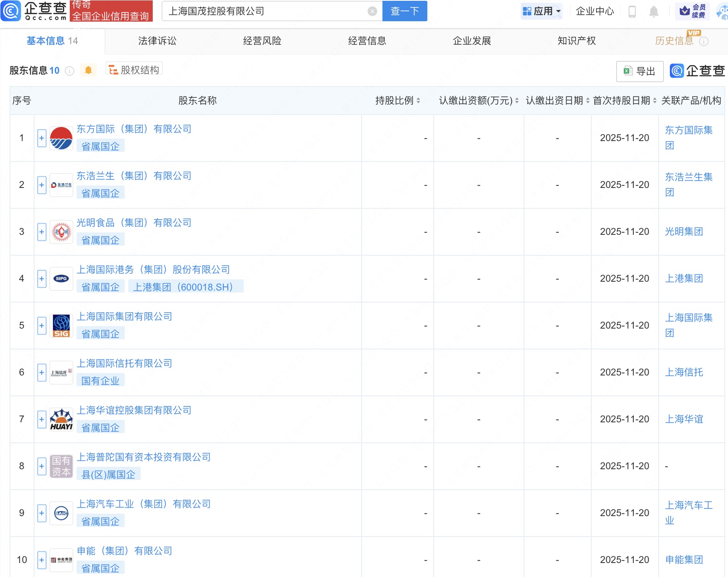Click the 查一下 search button
728x577 pixels.
pyautogui.click(x=404, y=11)
